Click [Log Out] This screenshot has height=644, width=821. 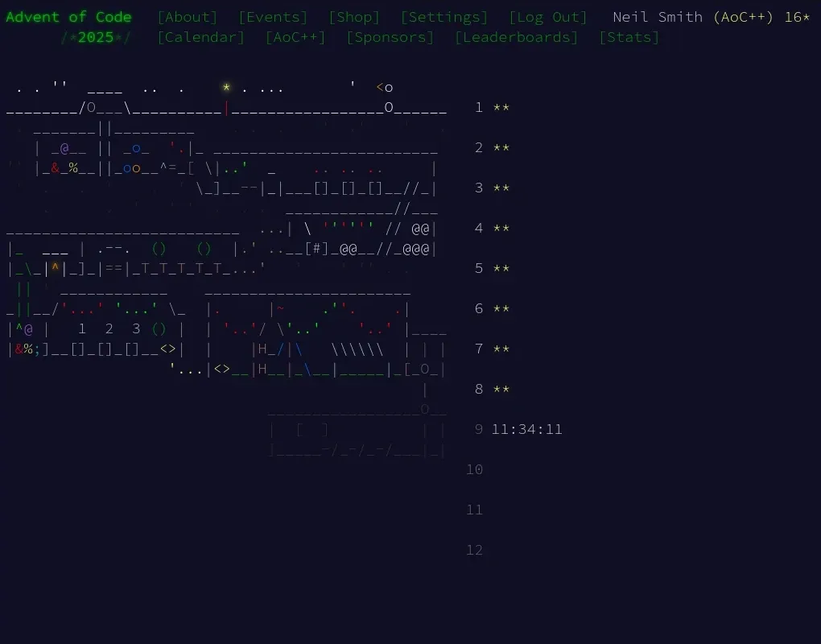click(548, 16)
